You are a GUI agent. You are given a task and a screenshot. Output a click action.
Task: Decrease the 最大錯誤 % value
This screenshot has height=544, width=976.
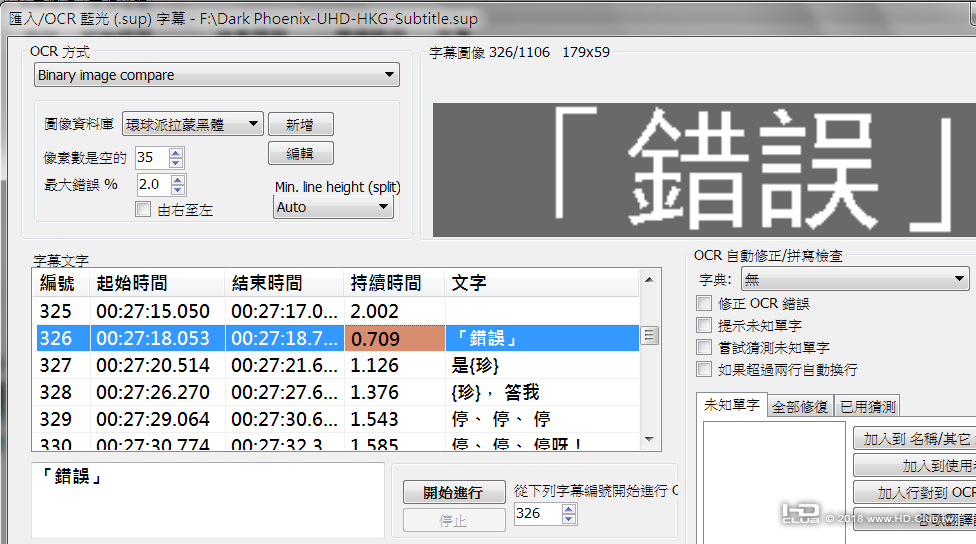tap(178, 189)
